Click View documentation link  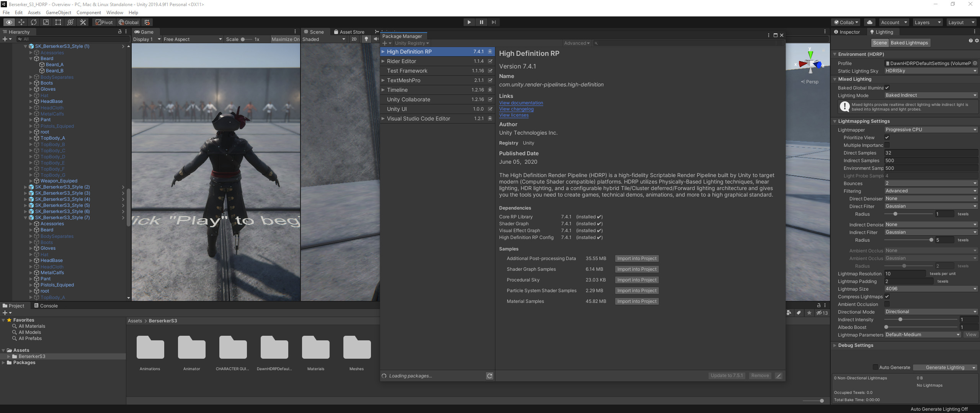click(521, 103)
